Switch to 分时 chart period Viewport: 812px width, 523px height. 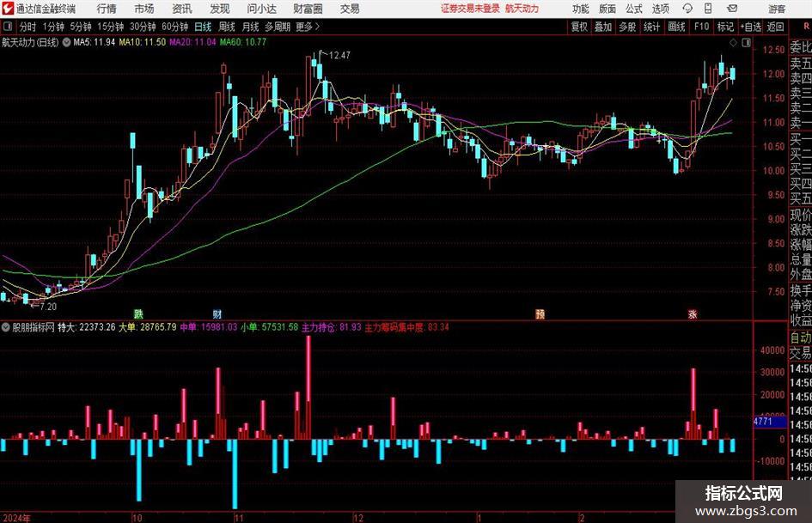coord(27,27)
